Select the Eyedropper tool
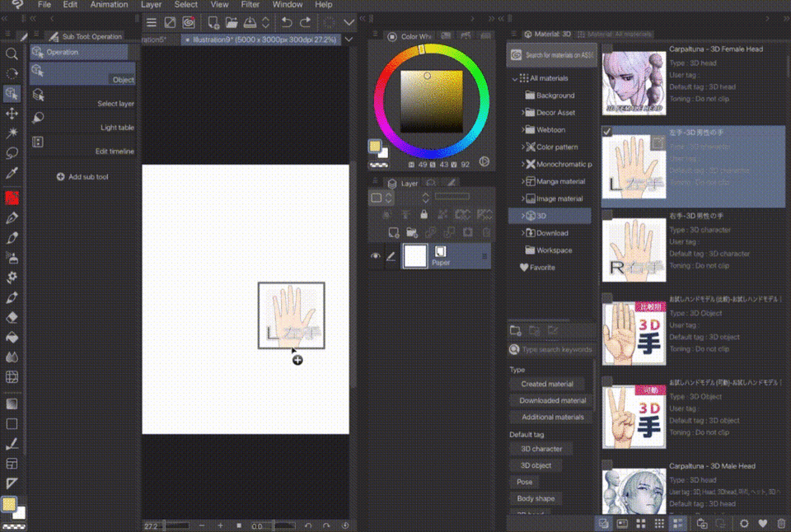 [12, 173]
